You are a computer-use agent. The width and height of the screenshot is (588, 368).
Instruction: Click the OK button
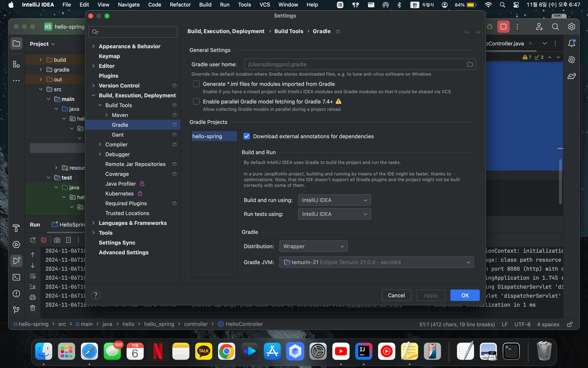465,295
